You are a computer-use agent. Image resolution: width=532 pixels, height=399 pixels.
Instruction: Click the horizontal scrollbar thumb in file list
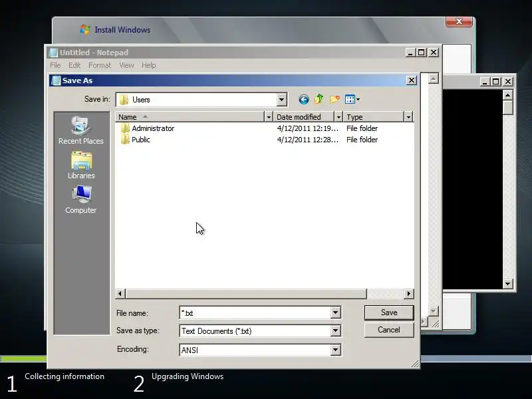246,293
